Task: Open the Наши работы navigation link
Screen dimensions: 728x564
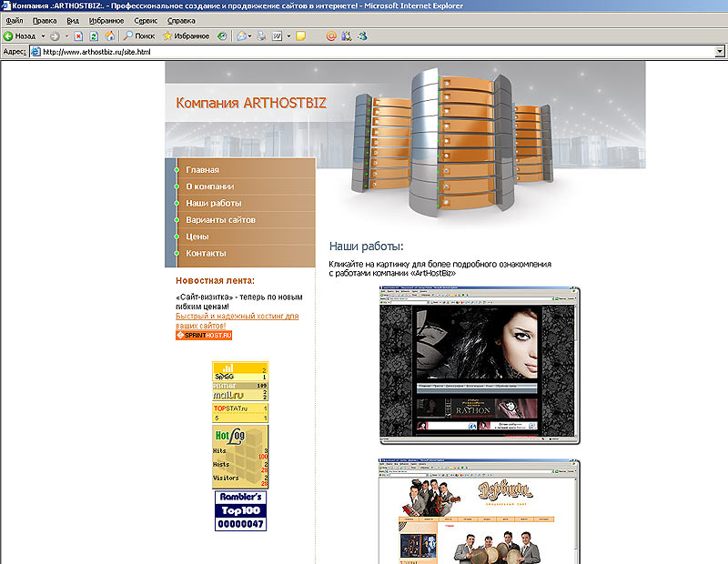Action: pos(214,204)
